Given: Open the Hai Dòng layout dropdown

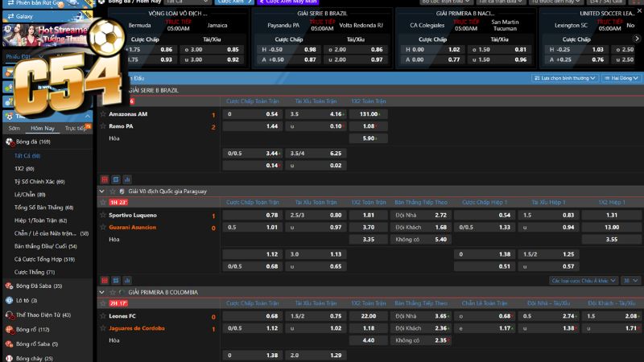Looking at the screenshot, I should pyautogui.click(x=621, y=78).
